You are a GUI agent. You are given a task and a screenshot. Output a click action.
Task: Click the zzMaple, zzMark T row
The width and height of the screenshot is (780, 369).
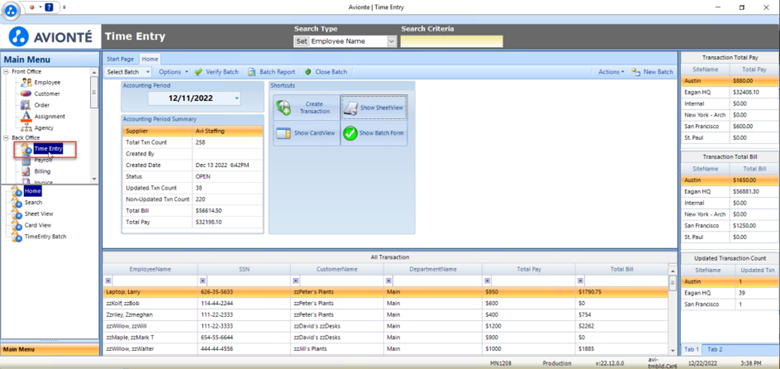coord(386,338)
